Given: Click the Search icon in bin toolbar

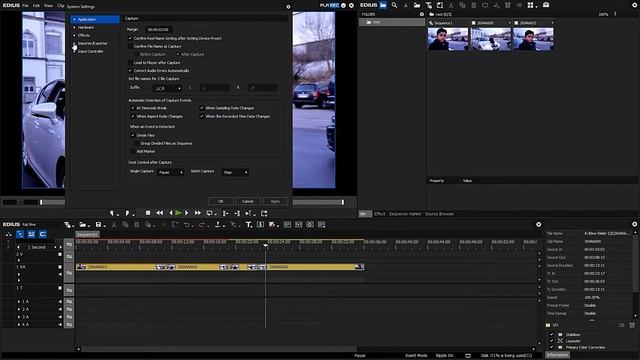Looking at the screenshot, I should [394, 5].
